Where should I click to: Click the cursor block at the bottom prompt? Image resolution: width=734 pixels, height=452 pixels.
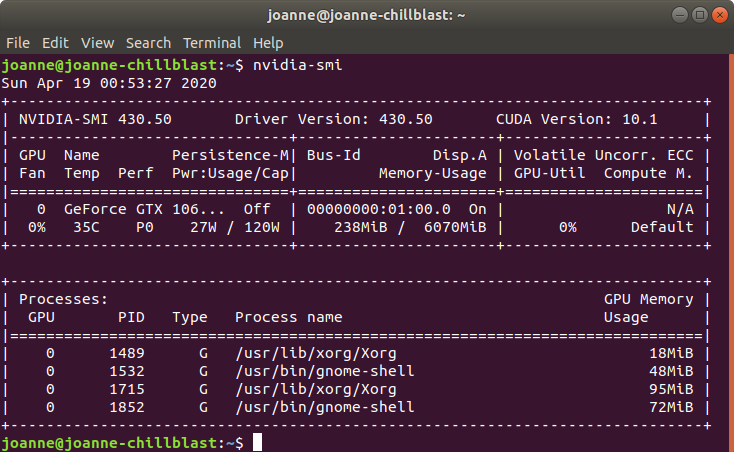click(x=257, y=442)
